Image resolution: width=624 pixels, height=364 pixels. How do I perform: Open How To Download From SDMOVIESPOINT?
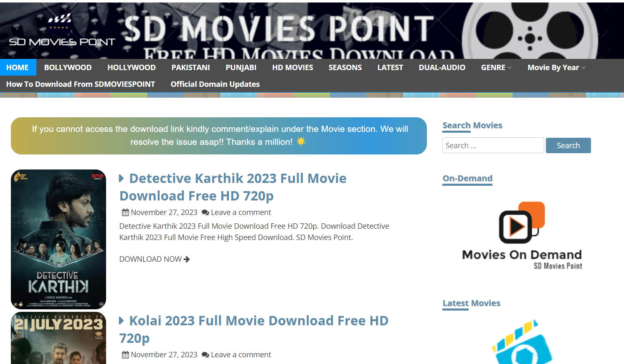point(81,84)
